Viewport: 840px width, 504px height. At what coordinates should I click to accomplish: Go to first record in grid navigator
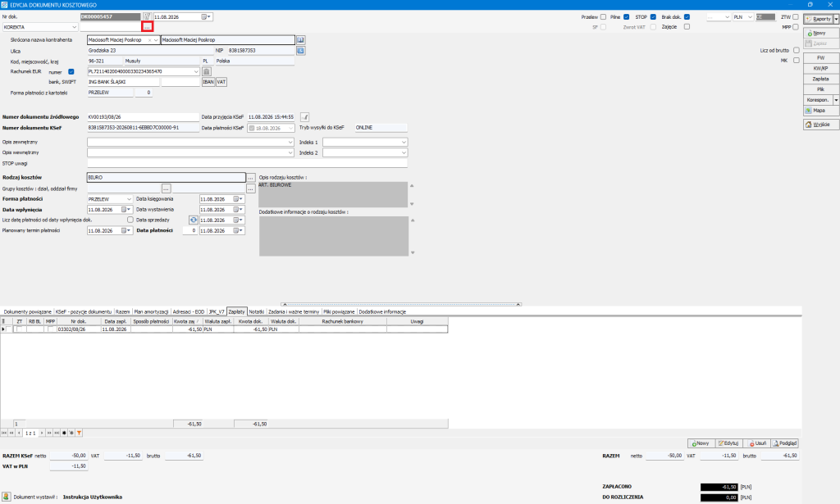coord(4,433)
